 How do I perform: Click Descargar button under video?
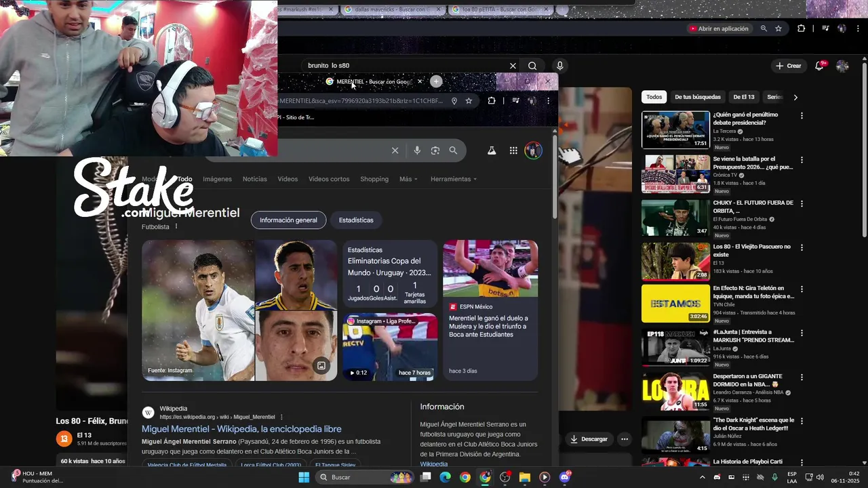[589, 439]
